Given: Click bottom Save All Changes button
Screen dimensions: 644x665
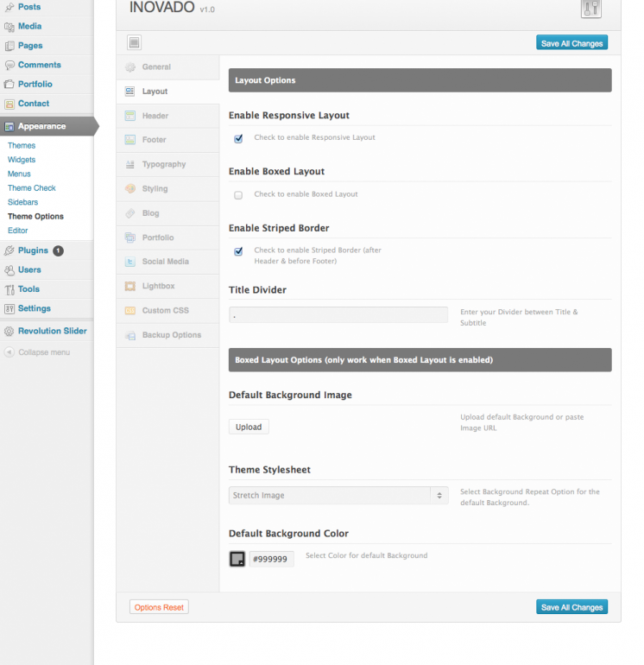Looking at the screenshot, I should pyautogui.click(x=571, y=607).
